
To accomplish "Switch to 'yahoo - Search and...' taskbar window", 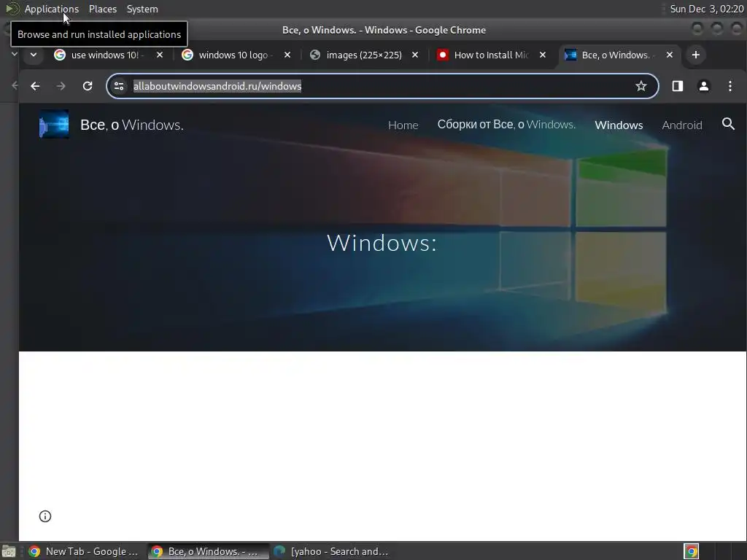I will (332, 551).
